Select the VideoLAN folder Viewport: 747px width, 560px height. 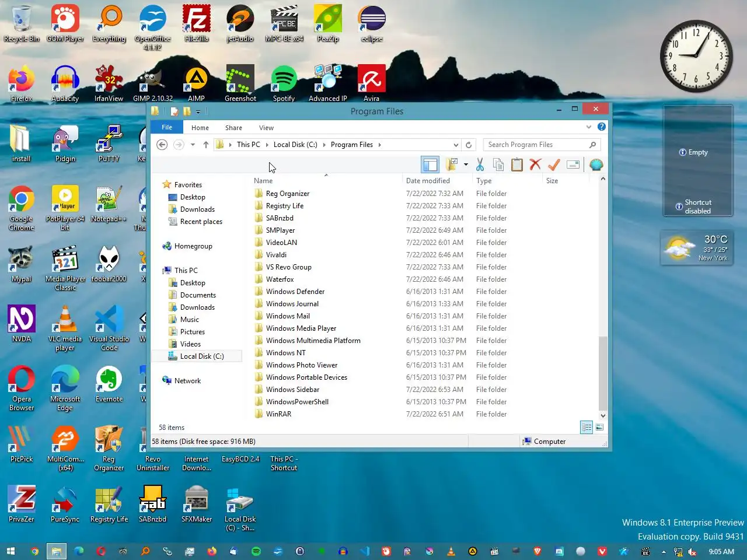coord(281,243)
